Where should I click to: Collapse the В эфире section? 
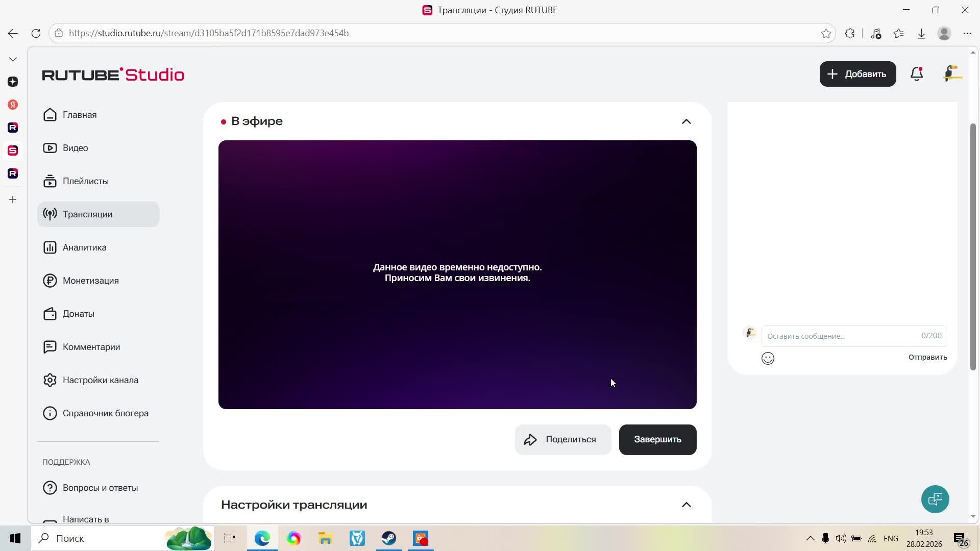click(x=686, y=121)
